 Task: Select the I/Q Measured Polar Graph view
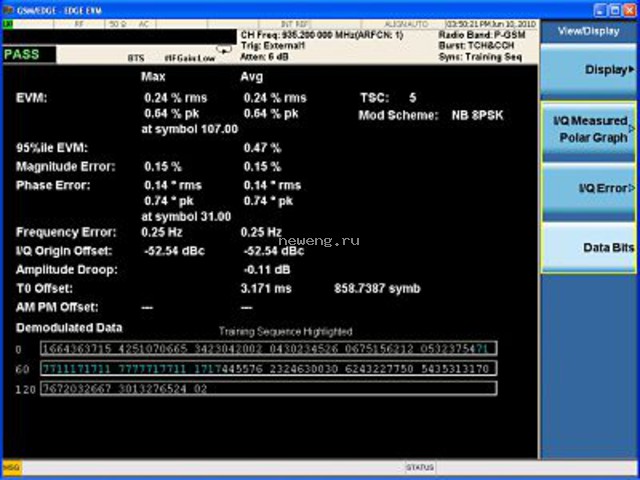(588, 131)
